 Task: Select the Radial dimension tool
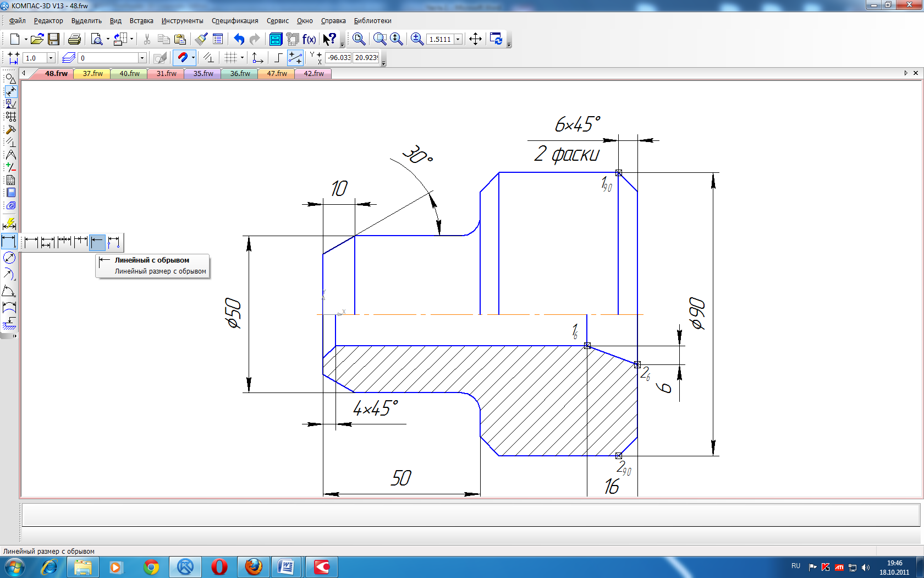pos(9,274)
